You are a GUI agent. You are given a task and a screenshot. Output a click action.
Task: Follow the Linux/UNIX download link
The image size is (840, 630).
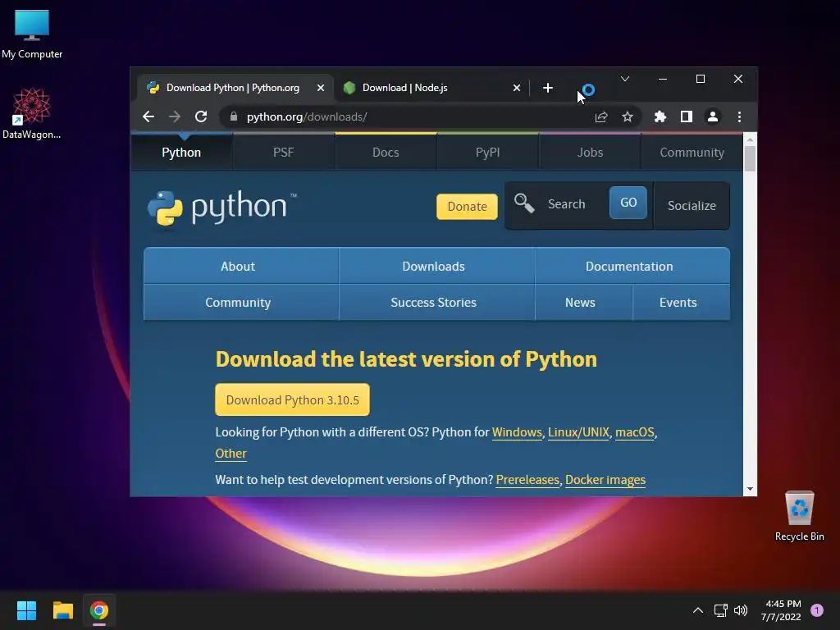(x=578, y=432)
